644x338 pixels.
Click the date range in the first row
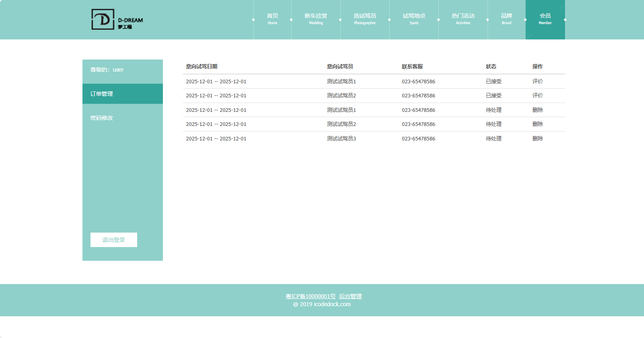[216, 81]
